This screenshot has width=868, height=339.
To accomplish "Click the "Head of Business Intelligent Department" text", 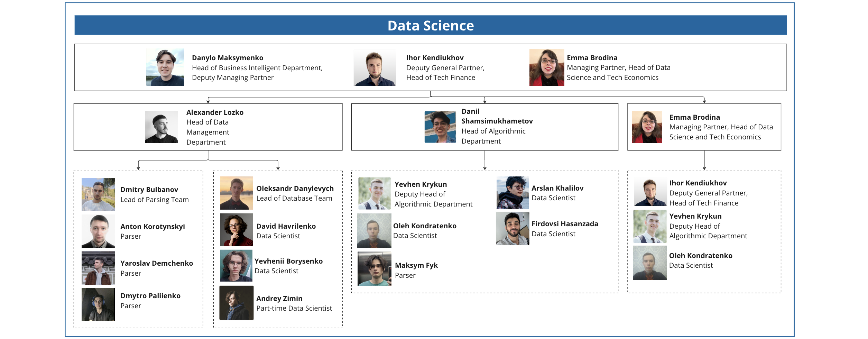I will pyautogui.click(x=257, y=68).
